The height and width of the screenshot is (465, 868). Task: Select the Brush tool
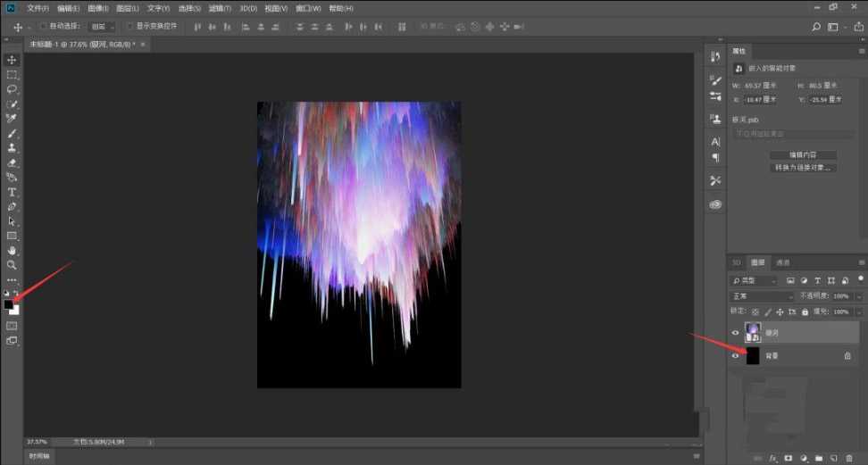pos(12,133)
